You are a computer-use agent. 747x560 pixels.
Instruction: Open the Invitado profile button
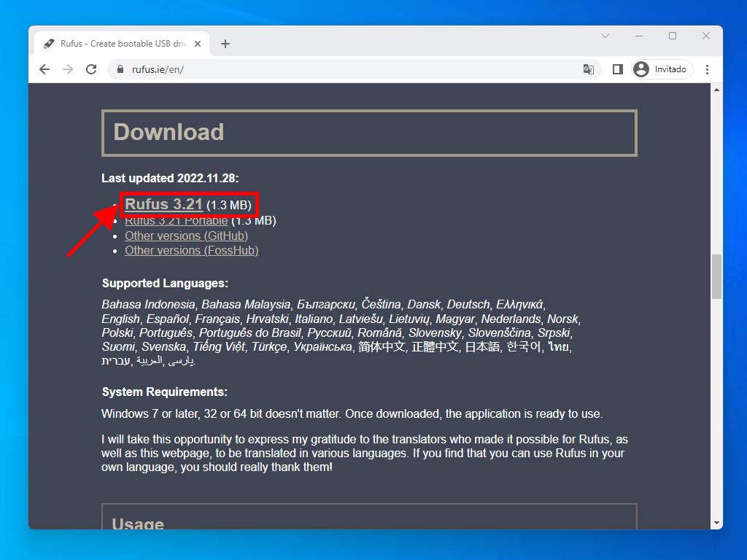pyautogui.click(x=661, y=69)
